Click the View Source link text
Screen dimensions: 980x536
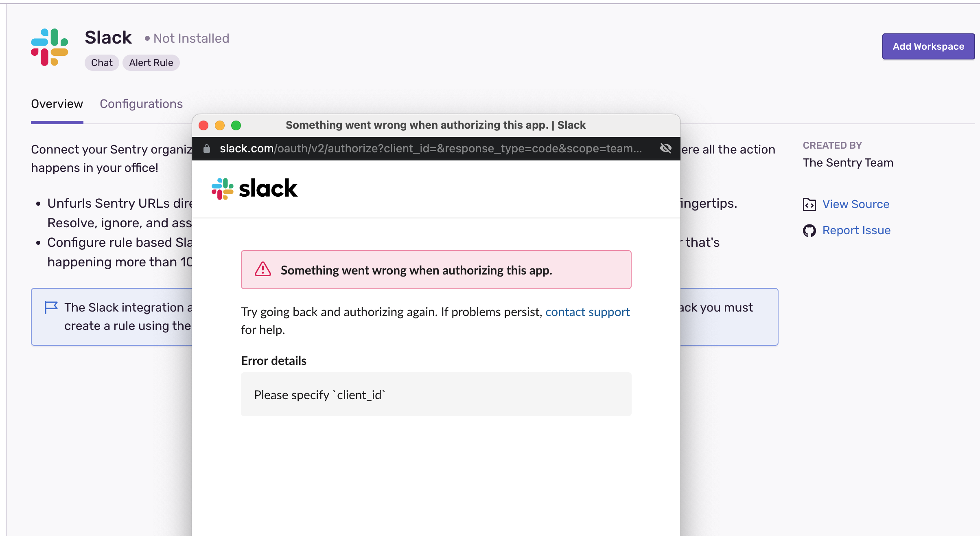coord(856,204)
